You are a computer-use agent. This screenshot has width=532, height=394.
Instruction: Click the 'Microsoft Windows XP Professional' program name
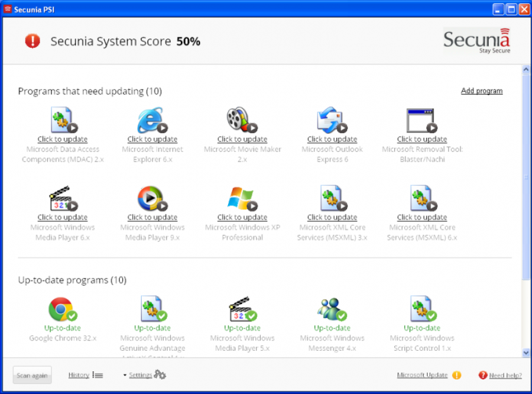242,232
